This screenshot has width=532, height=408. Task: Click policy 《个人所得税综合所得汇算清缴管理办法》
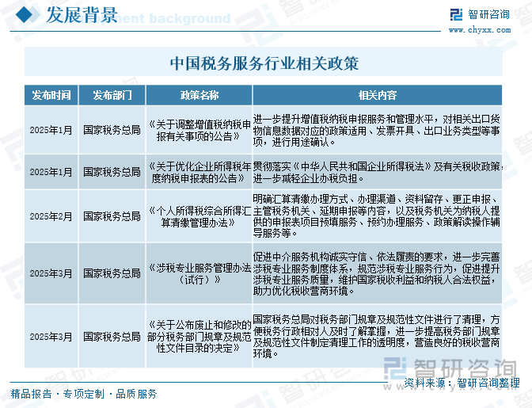click(199, 217)
